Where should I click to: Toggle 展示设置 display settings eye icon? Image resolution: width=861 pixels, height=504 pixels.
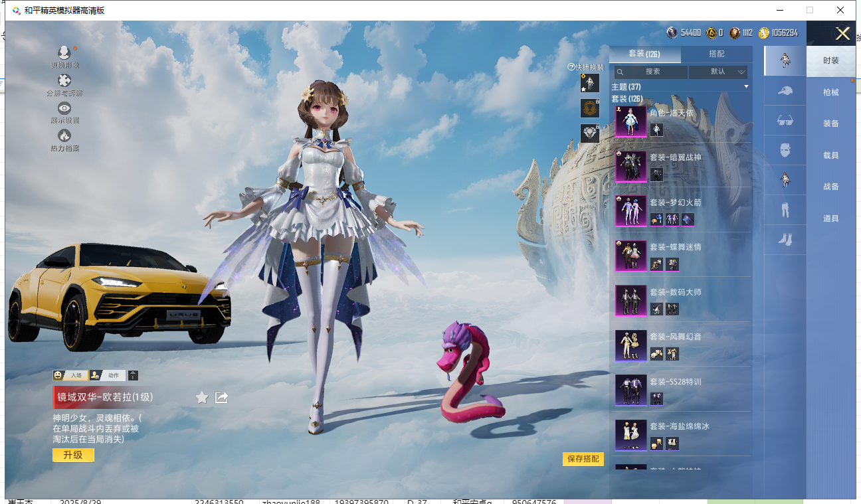(x=64, y=108)
